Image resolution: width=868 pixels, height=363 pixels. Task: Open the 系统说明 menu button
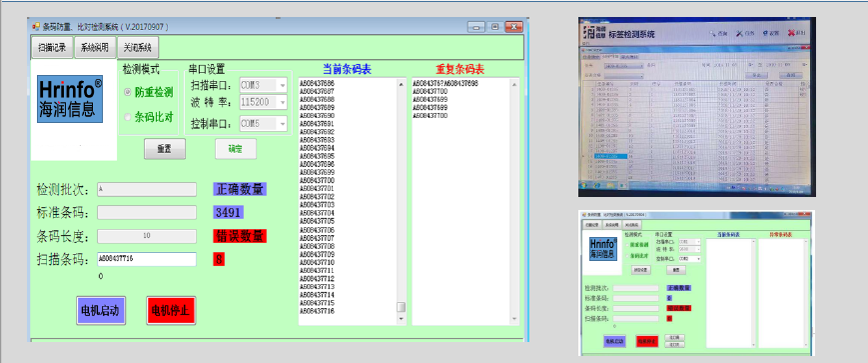pyautogui.click(x=95, y=47)
